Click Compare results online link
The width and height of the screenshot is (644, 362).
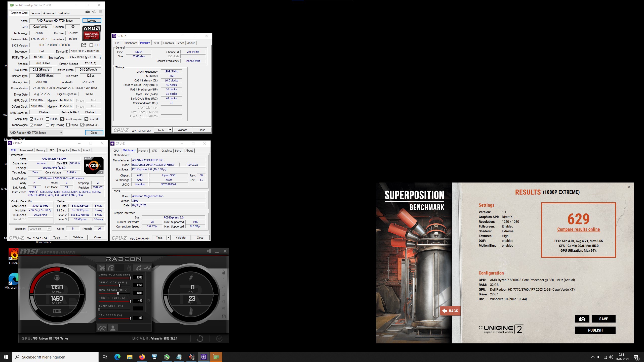coord(578,229)
